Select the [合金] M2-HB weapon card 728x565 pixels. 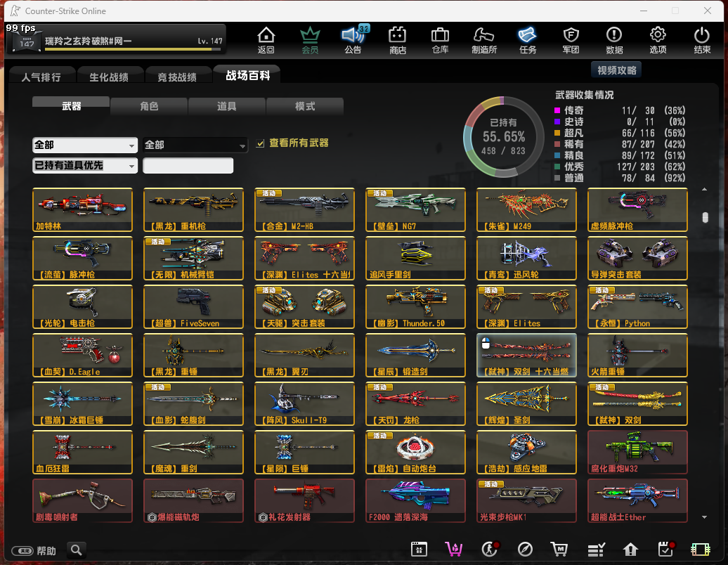pos(304,209)
